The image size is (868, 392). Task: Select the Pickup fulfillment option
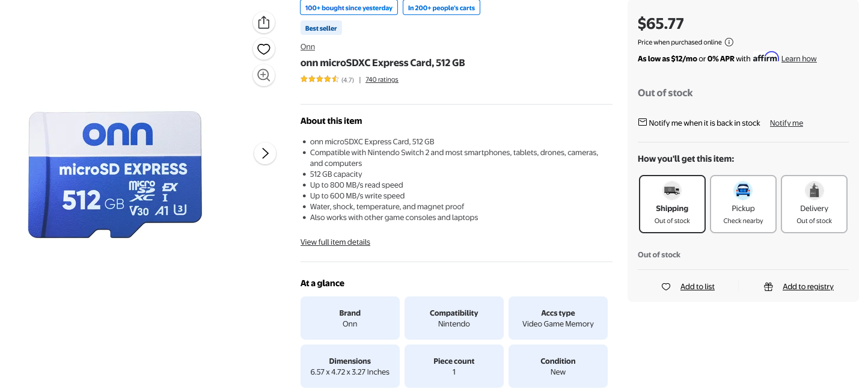click(743, 204)
